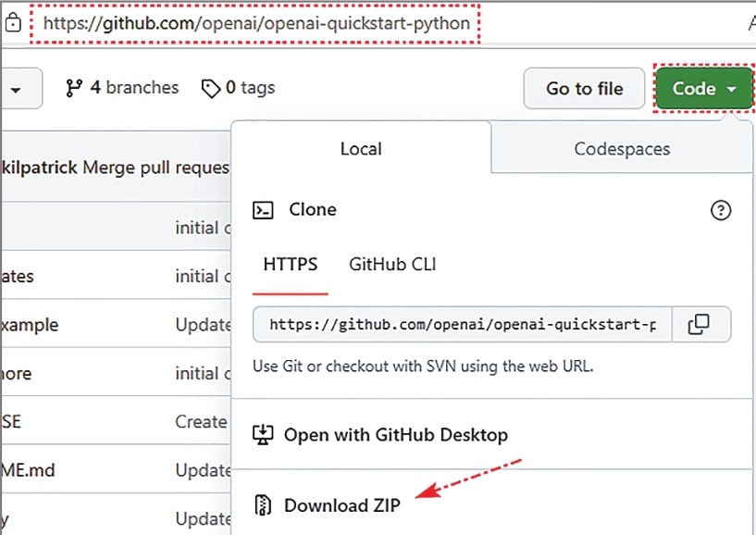Click Open with GitHub Desktop

(x=395, y=435)
